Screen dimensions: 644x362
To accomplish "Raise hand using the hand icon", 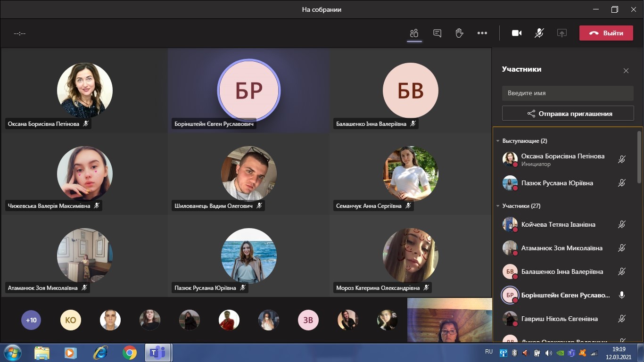I will click(459, 33).
